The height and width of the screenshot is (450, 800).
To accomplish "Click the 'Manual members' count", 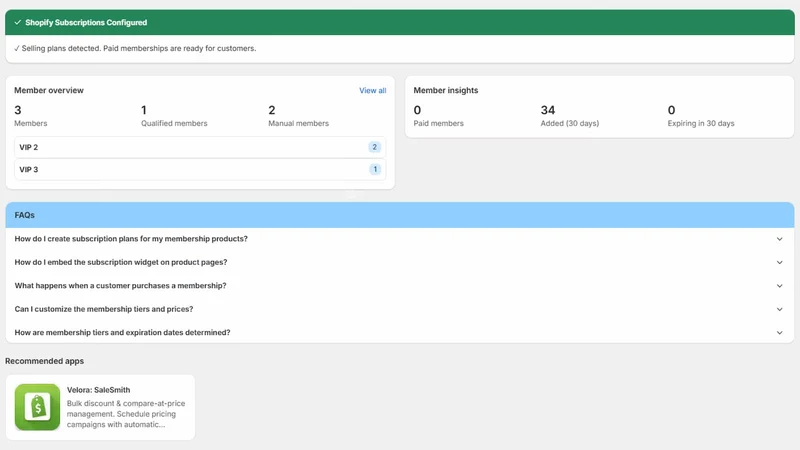I will (x=272, y=110).
